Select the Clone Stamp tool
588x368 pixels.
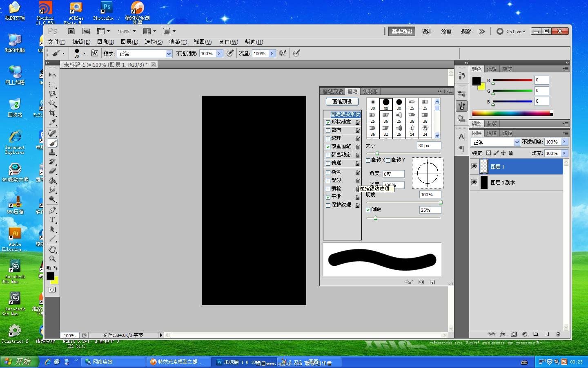(52, 152)
